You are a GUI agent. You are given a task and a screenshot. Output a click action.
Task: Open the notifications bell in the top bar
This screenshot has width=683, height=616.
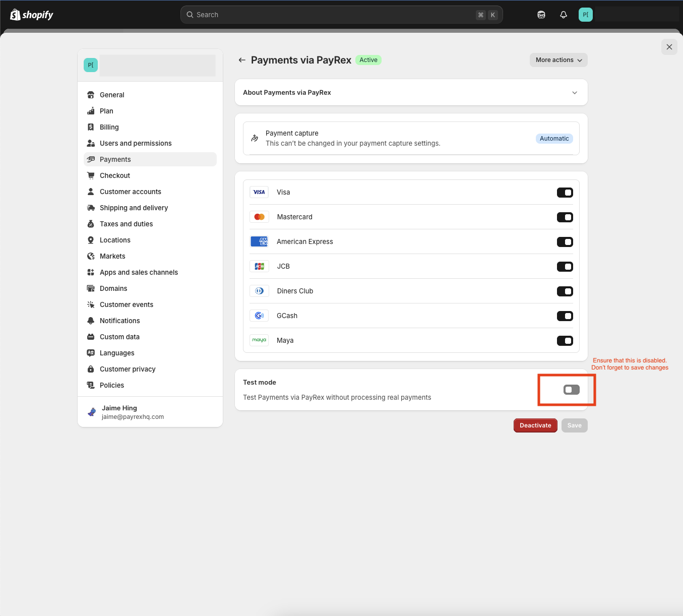coord(563,15)
